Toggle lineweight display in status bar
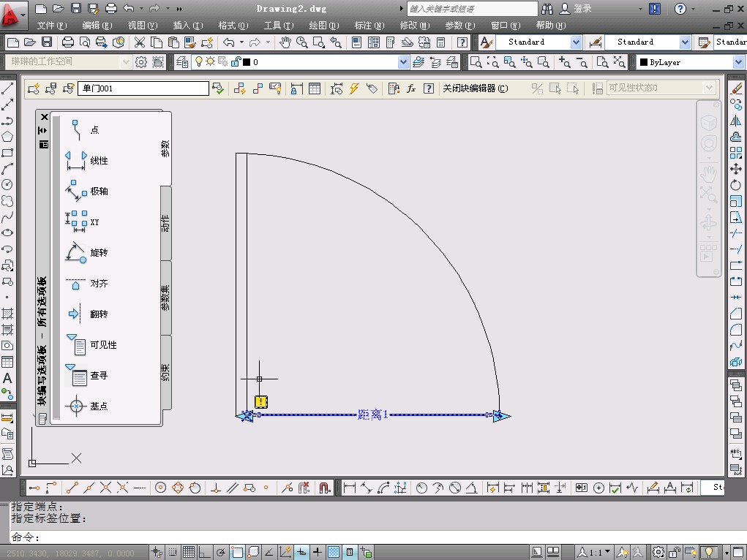The height and width of the screenshot is (560, 747). (318, 552)
